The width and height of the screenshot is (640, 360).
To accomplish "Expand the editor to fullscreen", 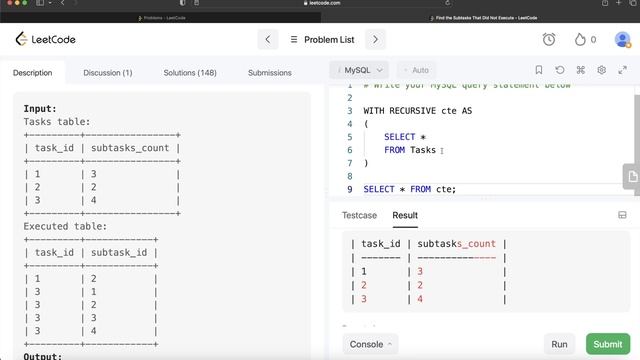I will [x=622, y=70].
